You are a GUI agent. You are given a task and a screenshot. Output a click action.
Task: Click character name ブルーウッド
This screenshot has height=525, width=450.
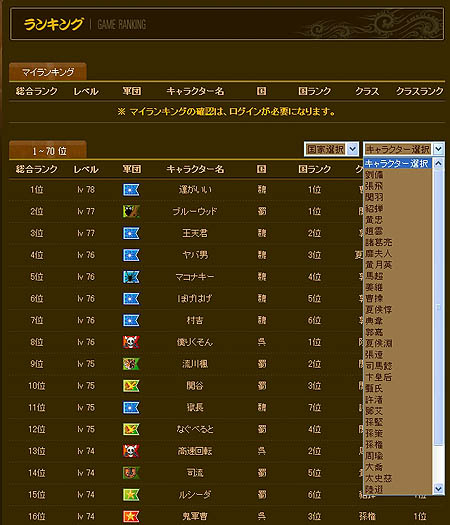tap(195, 211)
